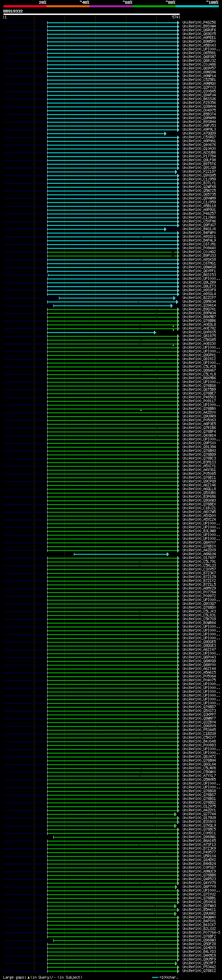This screenshot has width=222, height=980.
Task: Open hit UniRef100_B6SSU6
Action: coord(199,99)
